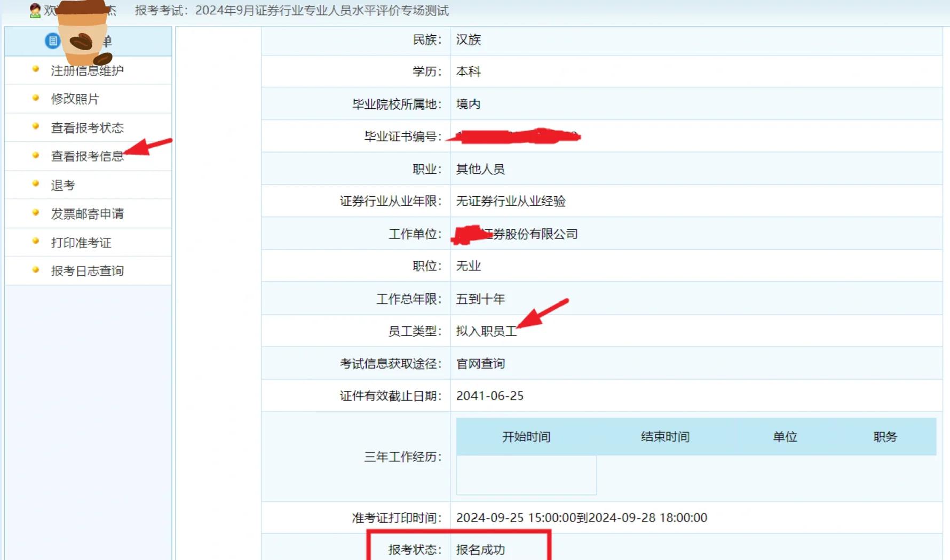Screen dimensions: 950x560
Task: Click the 汉族 nationality value cell
Action: click(x=467, y=39)
